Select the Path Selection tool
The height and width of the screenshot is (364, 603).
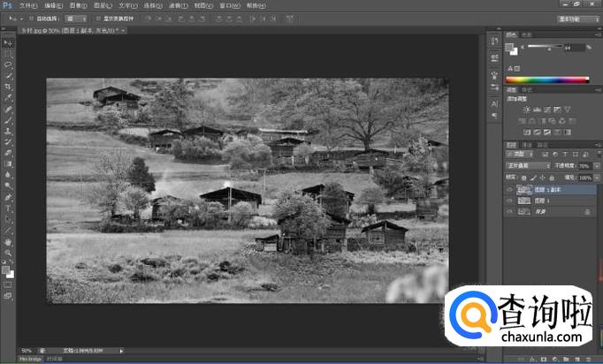(x=8, y=220)
